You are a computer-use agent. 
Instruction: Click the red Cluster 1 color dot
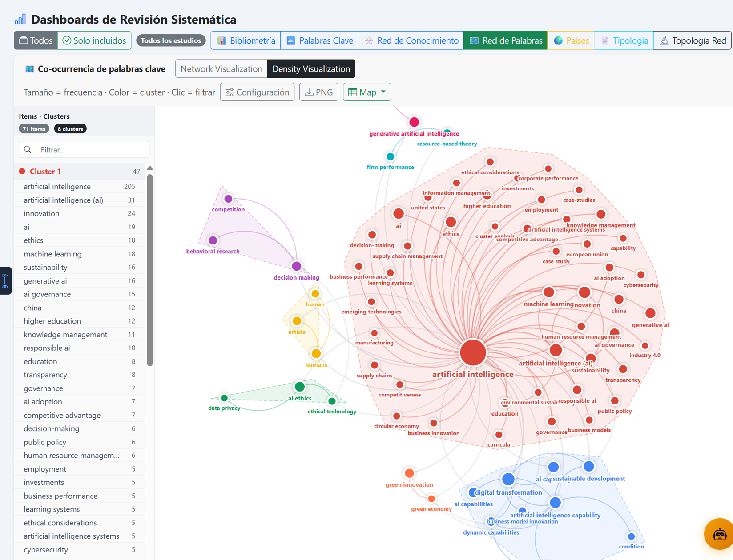(22, 172)
